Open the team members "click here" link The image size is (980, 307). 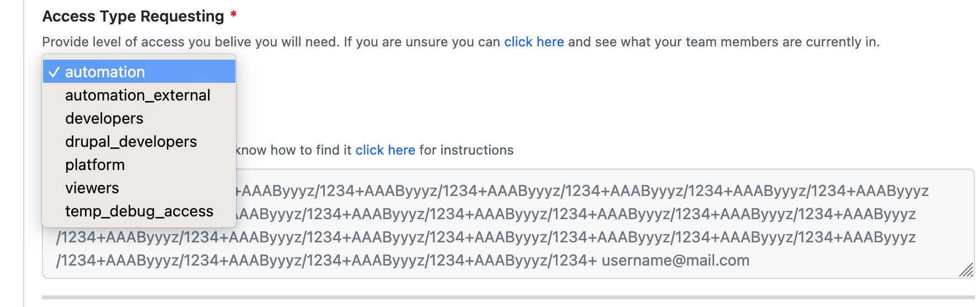click(x=533, y=42)
